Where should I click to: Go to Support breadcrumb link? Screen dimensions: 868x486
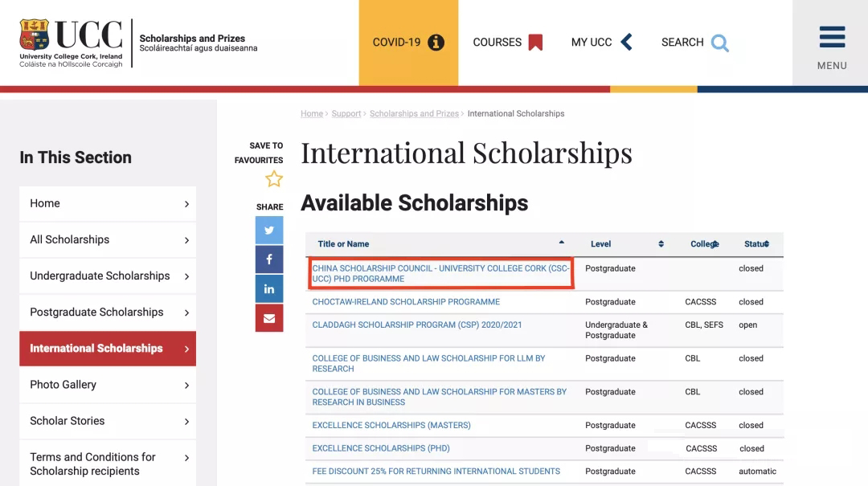346,114
